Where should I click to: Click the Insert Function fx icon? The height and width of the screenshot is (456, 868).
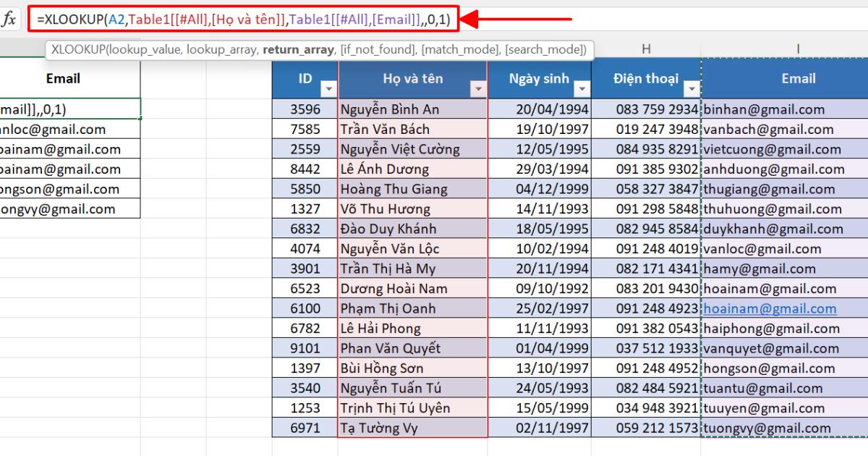pos(10,20)
